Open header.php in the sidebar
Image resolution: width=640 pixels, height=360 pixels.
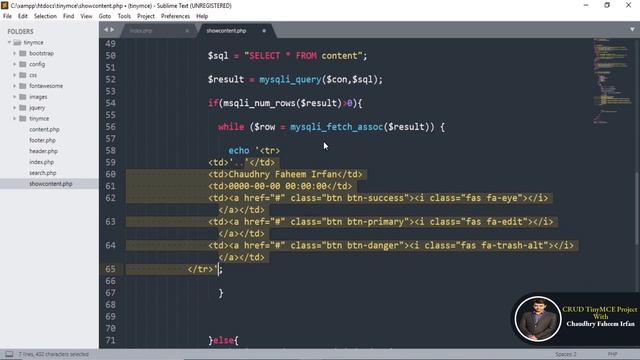coord(43,151)
